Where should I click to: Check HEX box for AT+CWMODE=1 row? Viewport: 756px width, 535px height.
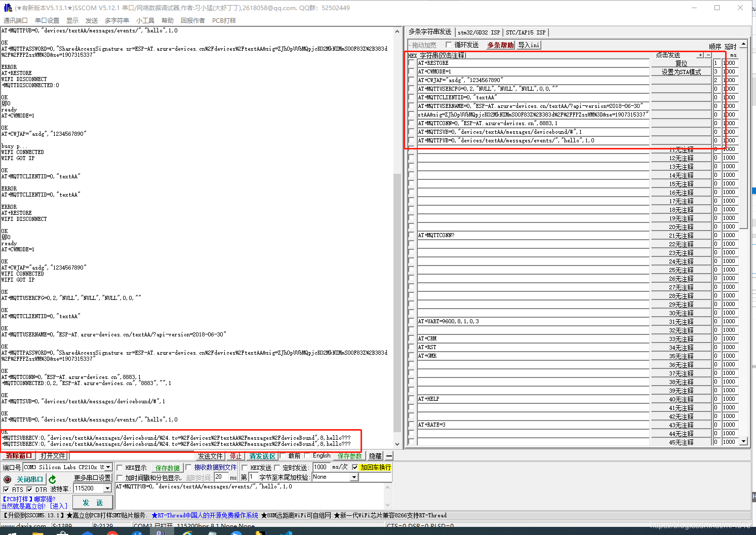[411, 72]
